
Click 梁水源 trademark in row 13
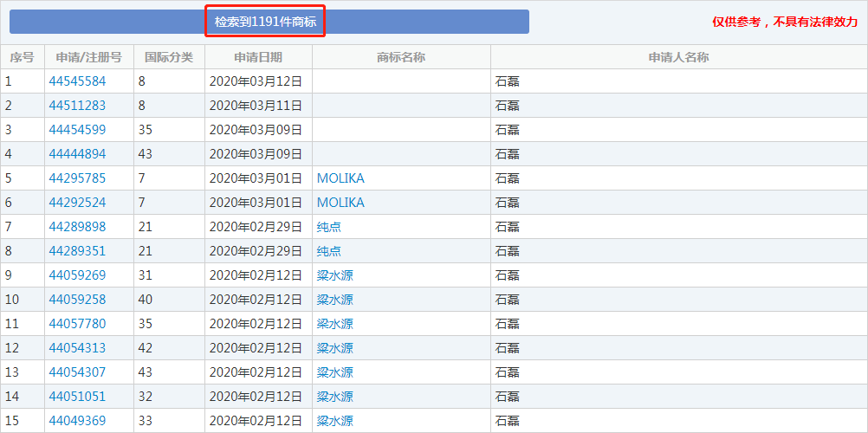point(335,372)
